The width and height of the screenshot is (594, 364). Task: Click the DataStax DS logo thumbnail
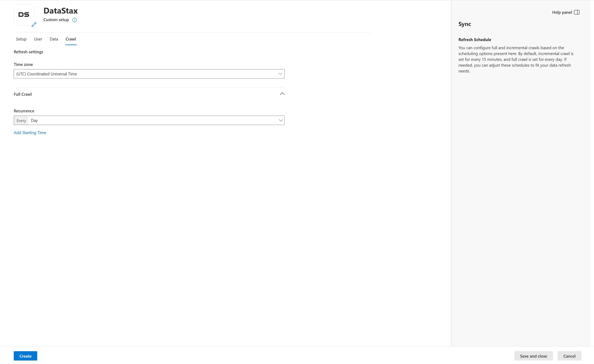point(24,15)
